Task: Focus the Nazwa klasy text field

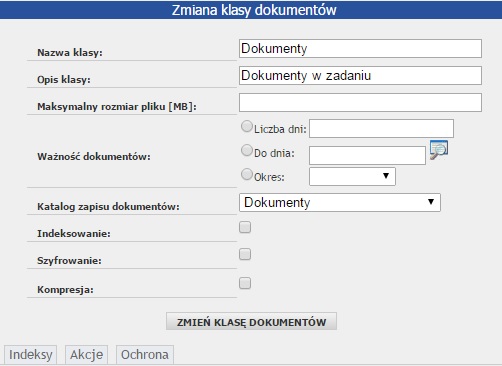Action: coord(360,49)
